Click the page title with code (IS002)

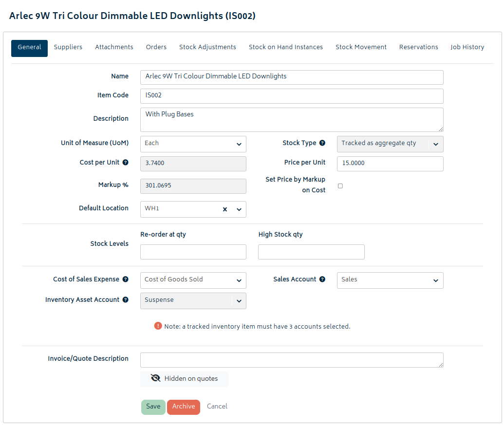(132, 16)
